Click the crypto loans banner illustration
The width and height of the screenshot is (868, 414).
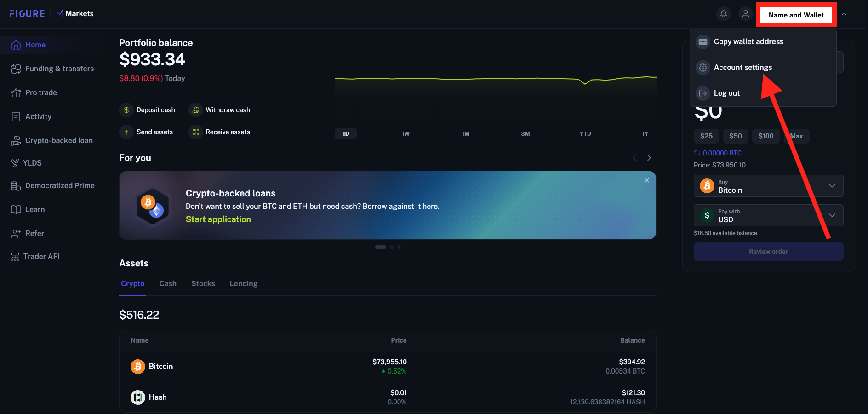(153, 206)
